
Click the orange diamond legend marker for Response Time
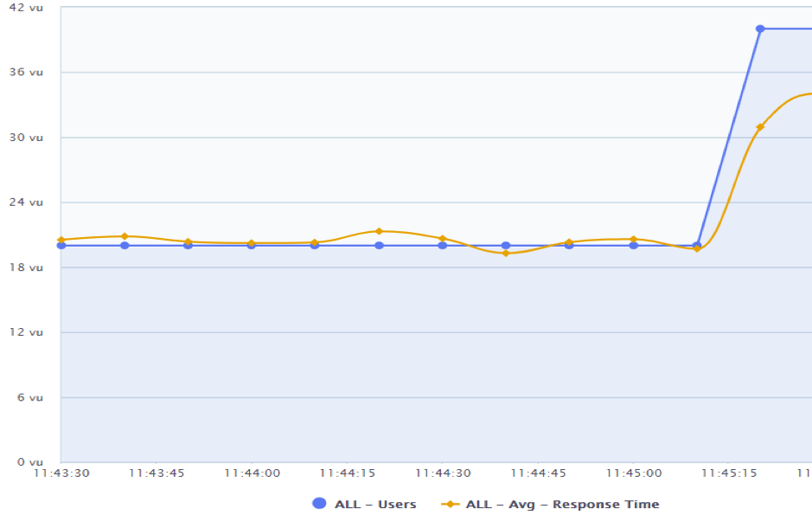pyautogui.click(x=450, y=504)
